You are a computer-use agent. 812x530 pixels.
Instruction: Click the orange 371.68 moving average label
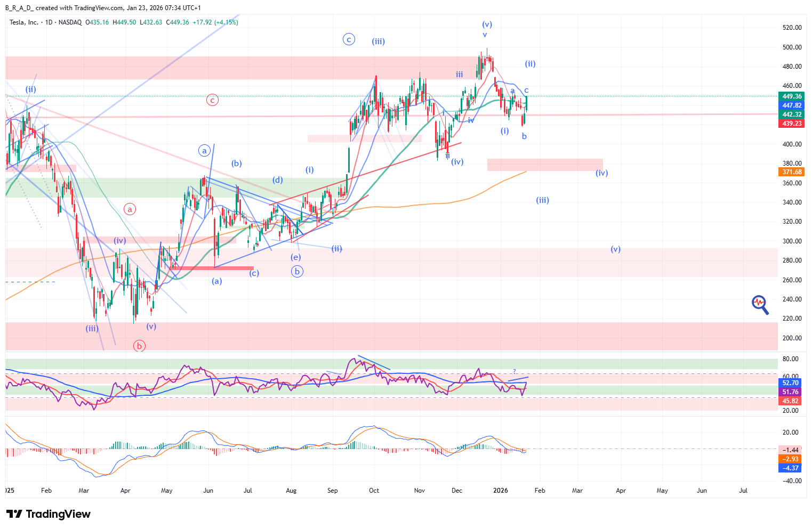click(791, 172)
